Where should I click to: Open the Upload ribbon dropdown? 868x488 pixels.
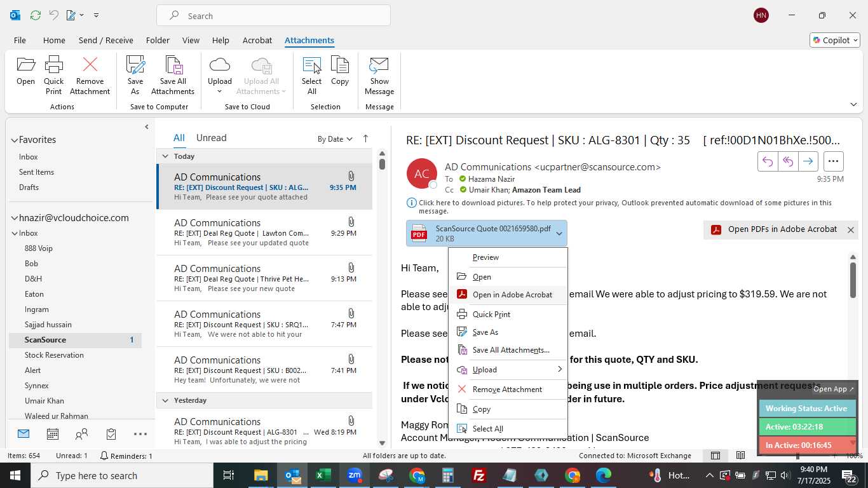(220, 75)
